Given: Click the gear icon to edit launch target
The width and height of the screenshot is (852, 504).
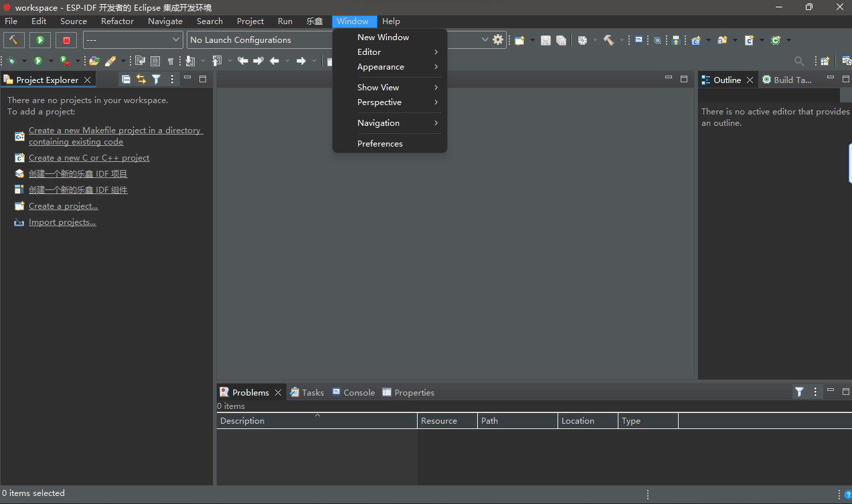Looking at the screenshot, I should [498, 40].
